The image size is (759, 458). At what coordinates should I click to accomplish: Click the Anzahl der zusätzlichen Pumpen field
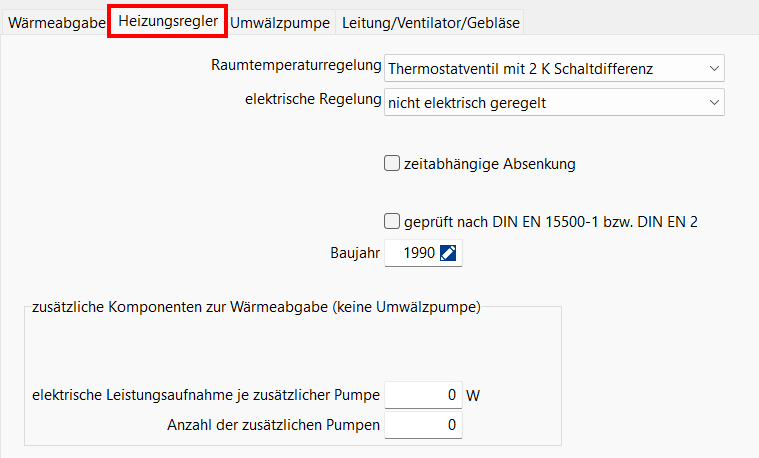(423, 426)
